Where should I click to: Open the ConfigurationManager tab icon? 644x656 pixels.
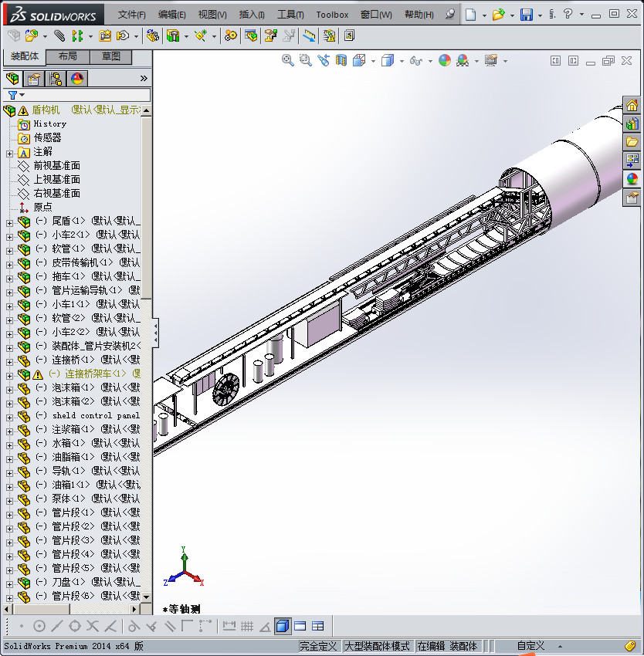click(x=56, y=79)
